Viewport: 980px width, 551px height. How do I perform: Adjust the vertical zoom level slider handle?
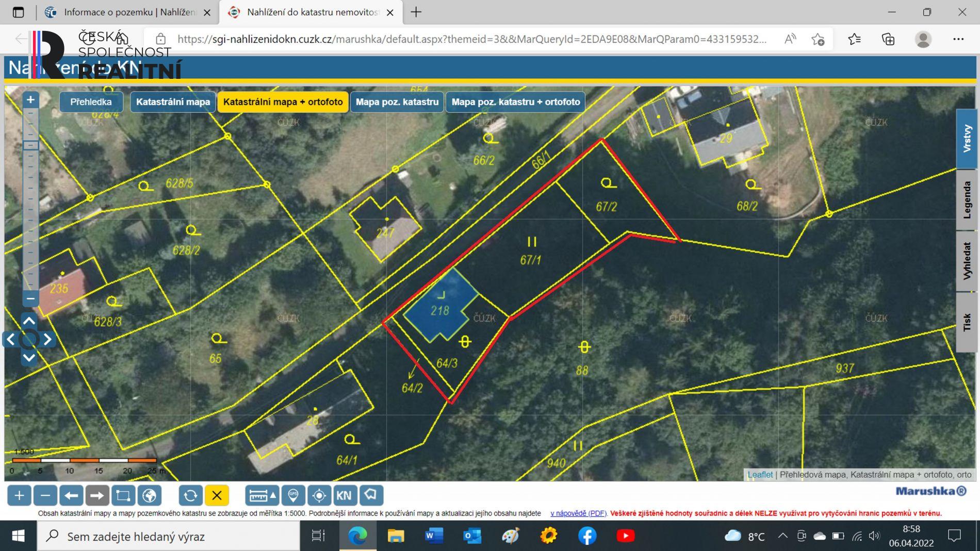pyautogui.click(x=30, y=145)
